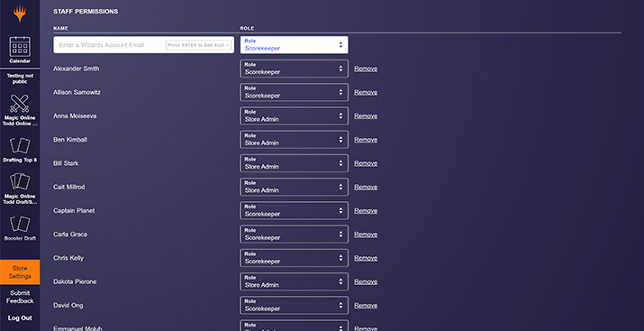Open Captain Planet's role selector

click(x=294, y=210)
